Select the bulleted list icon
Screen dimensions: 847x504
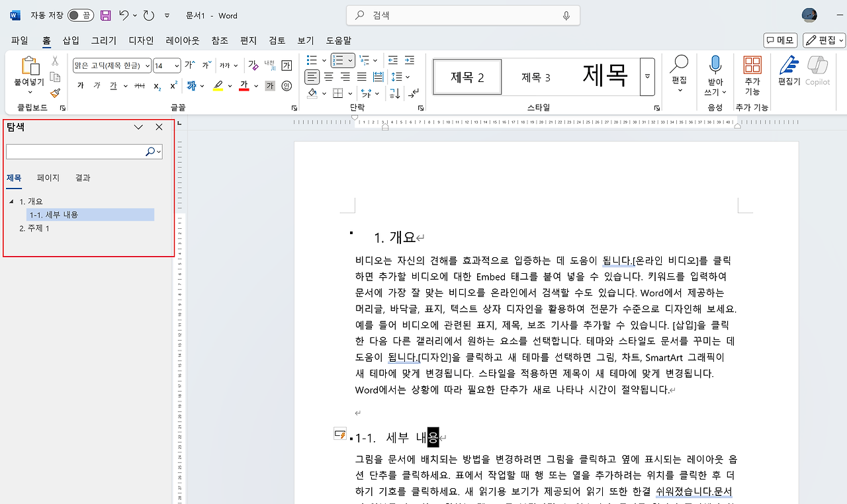coord(311,60)
